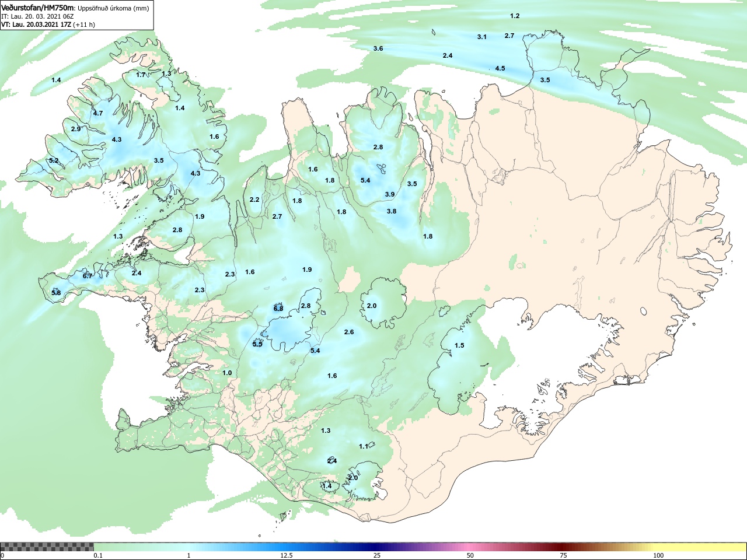Click the 1.2 precipitation value

[515, 16]
